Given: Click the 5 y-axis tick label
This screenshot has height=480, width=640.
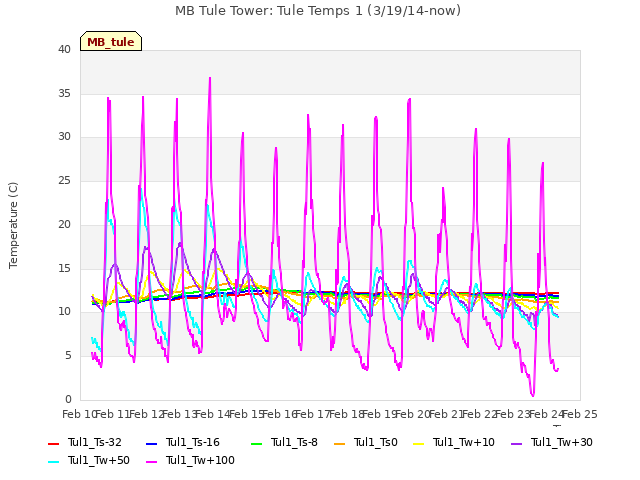Looking at the screenshot, I should pyautogui.click(x=68, y=356).
